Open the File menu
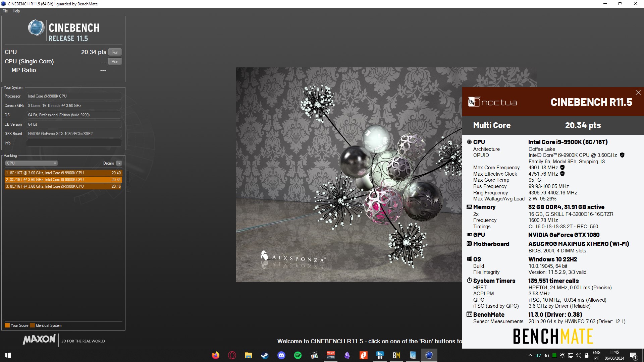 (5, 11)
